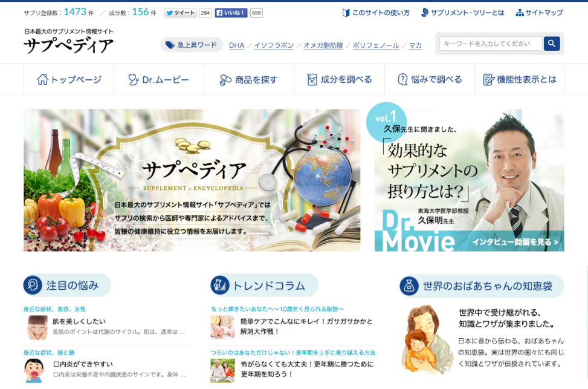588x389 pixels.
Task: Click the pill icon for 商品を探す
Action: [x=225, y=79]
